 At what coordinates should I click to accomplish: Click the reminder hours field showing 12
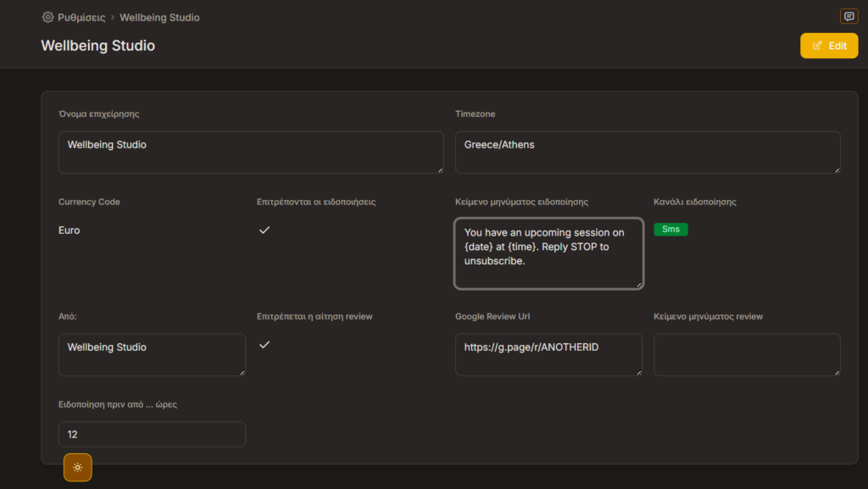point(152,434)
